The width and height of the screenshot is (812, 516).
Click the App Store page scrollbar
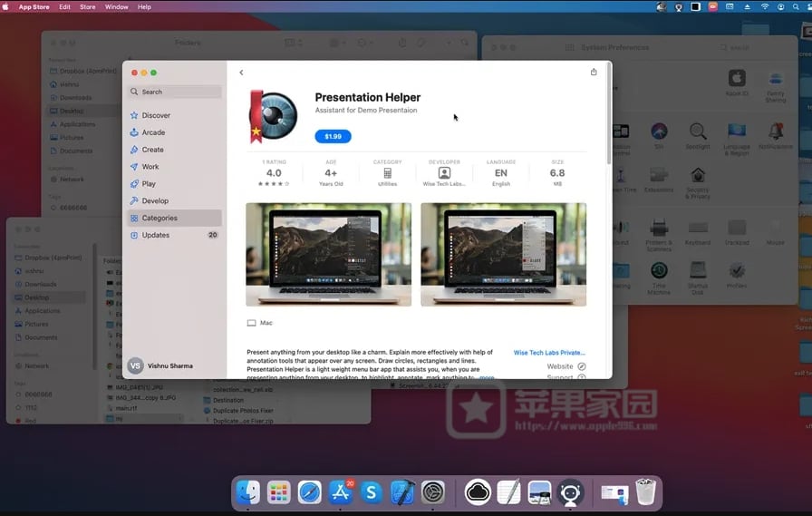click(608, 113)
